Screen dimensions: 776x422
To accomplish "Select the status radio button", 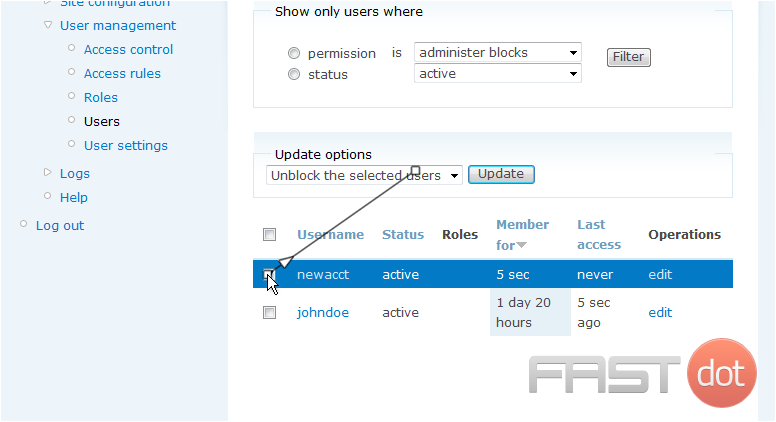I will tap(294, 74).
